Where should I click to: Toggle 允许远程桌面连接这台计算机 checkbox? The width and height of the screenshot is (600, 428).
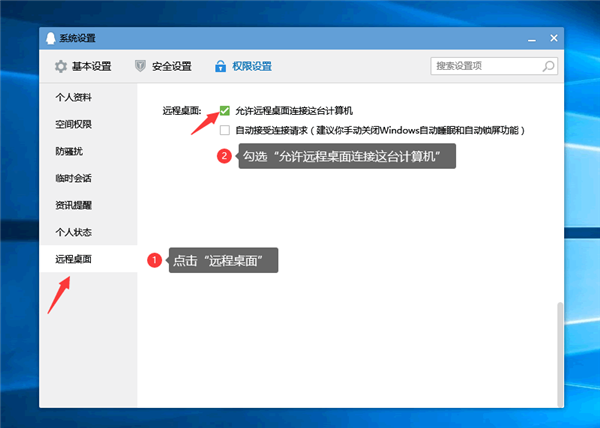[x=225, y=110]
